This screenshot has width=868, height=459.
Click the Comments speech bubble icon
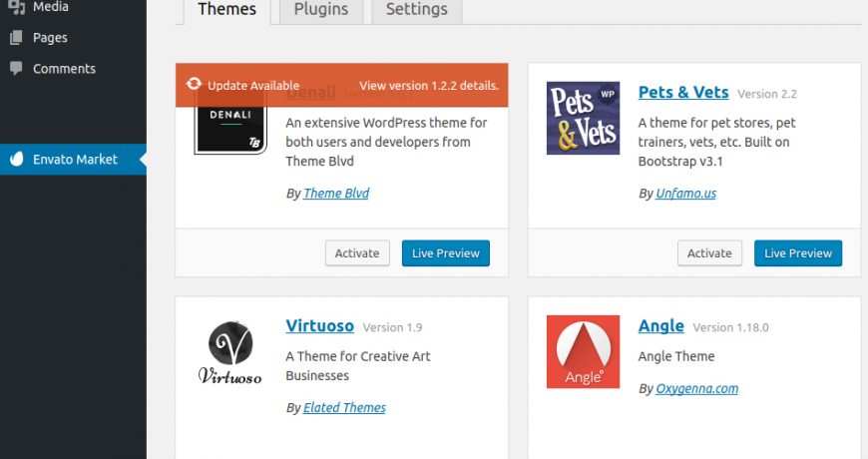16,68
